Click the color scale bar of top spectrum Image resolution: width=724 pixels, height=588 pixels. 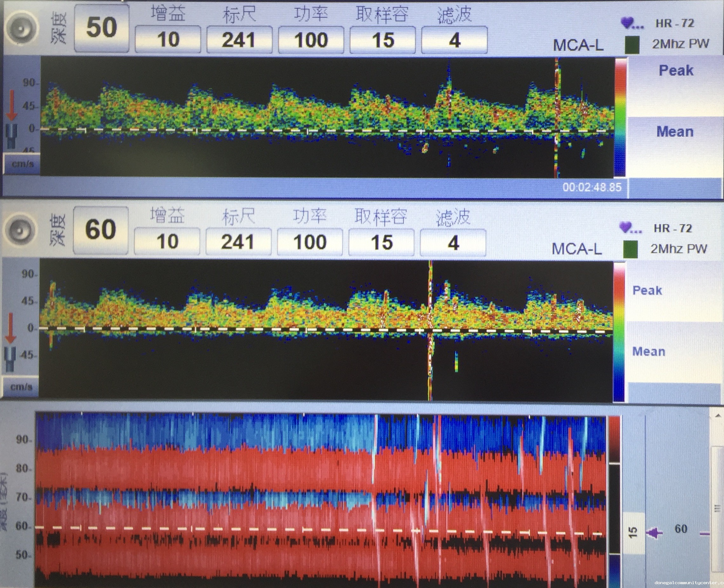pos(620,117)
